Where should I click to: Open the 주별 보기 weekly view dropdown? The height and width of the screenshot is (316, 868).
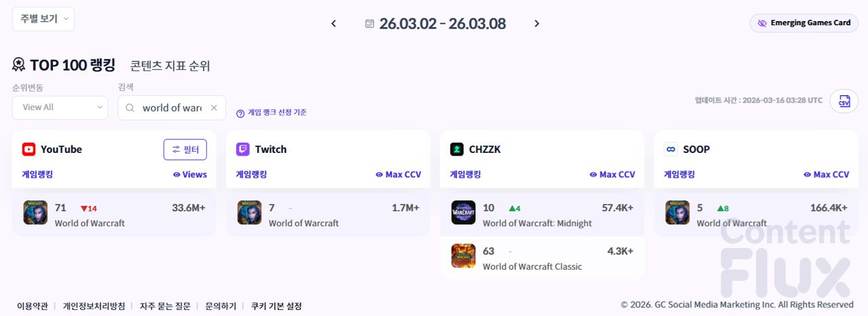point(43,19)
